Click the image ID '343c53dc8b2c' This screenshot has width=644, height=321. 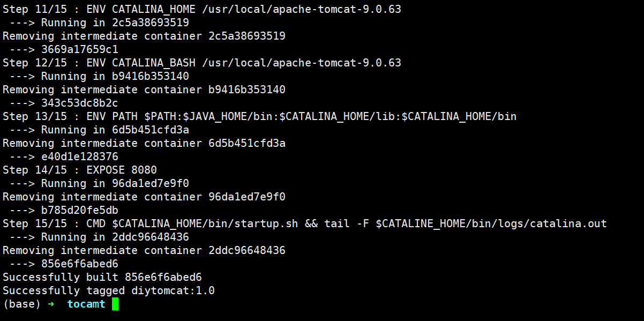tap(80, 103)
